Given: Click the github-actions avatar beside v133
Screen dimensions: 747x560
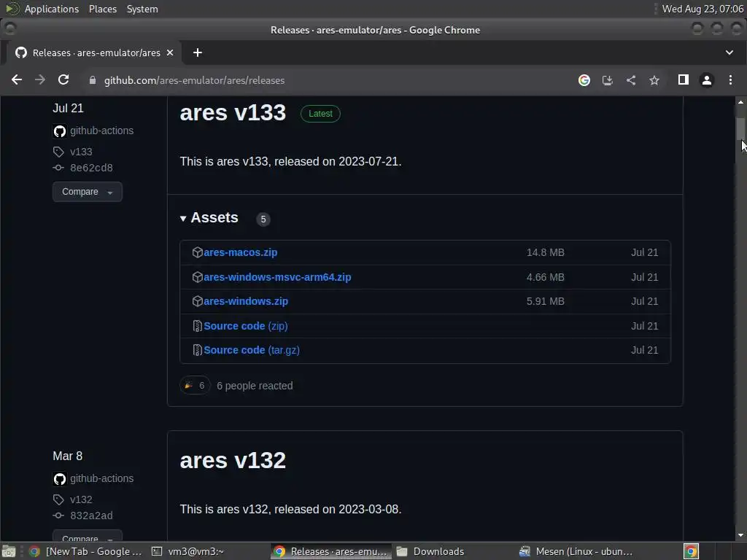Looking at the screenshot, I should (60, 131).
